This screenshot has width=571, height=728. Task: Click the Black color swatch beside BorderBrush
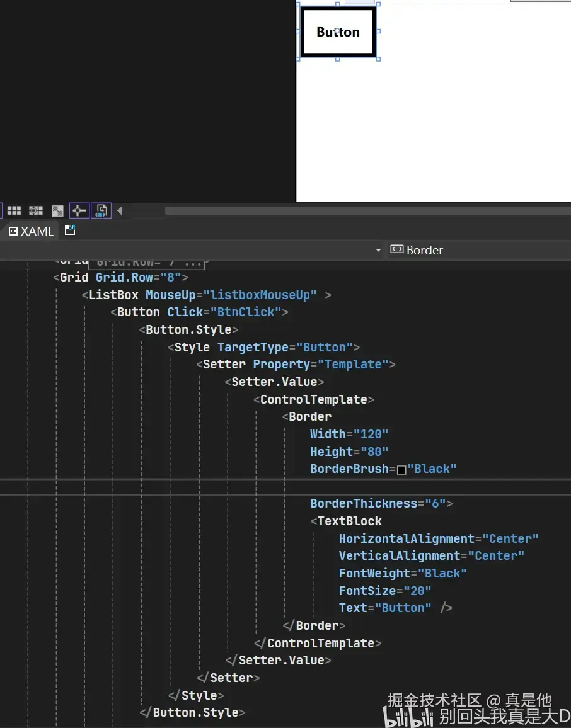[401, 469]
